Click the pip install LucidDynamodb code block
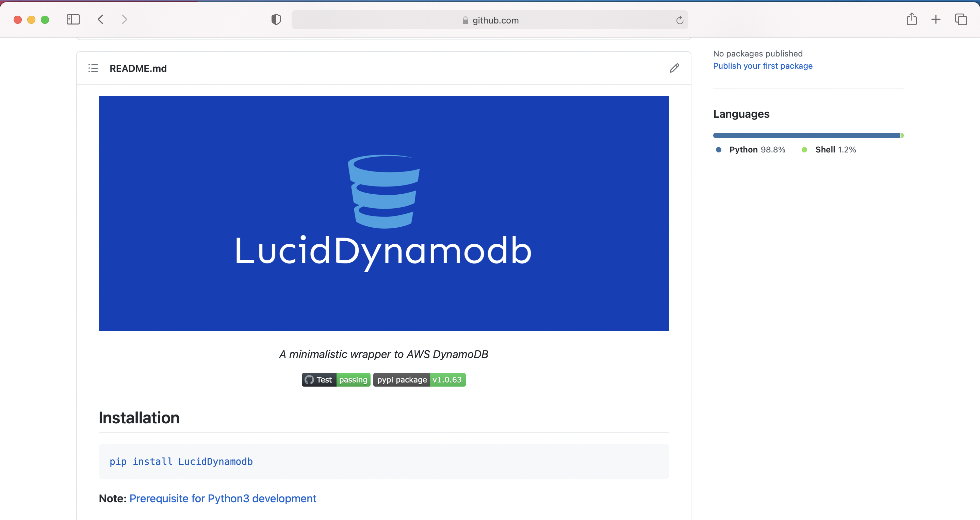980x520 pixels. 383,461
